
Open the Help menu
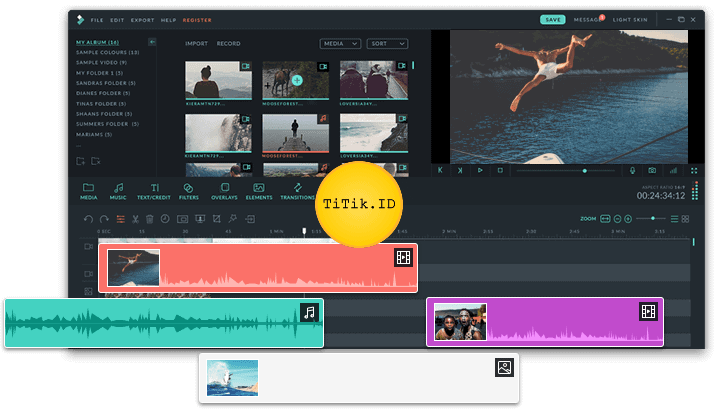click(x=168, y=20)
